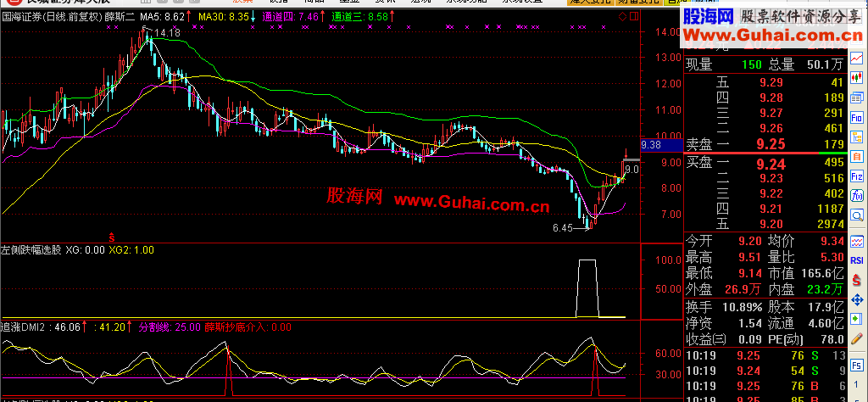Click the 买盘 best bid price 9.24
The height and width of the screenshot is (402, 868).
(x=771, y=163)
